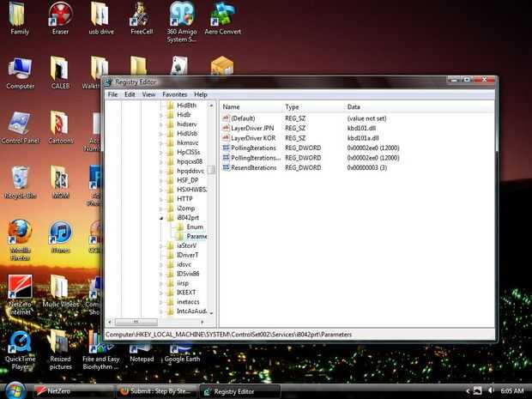Image resolution: width=532 pixels, height=399 pixels.
Task: Select the LayerDriver JPN string value icon
Action: pyautogui.click(x=226, y=128)
